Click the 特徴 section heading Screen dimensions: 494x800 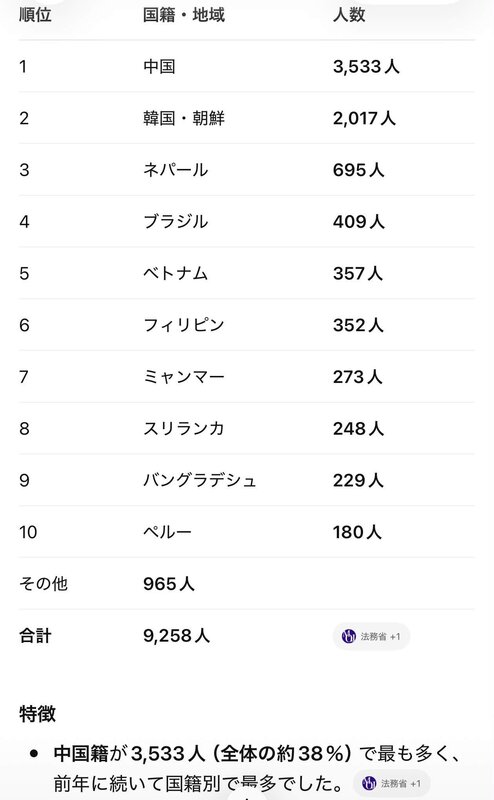pos(37,714)
